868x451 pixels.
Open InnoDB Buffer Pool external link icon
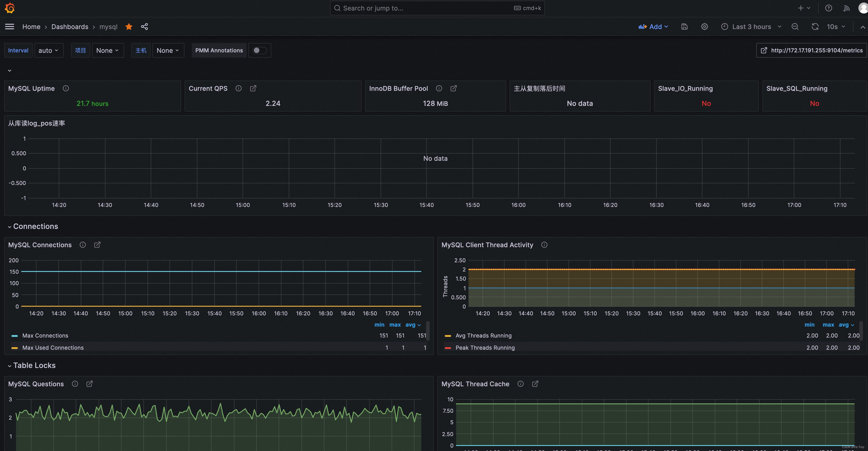pos(454,88)
